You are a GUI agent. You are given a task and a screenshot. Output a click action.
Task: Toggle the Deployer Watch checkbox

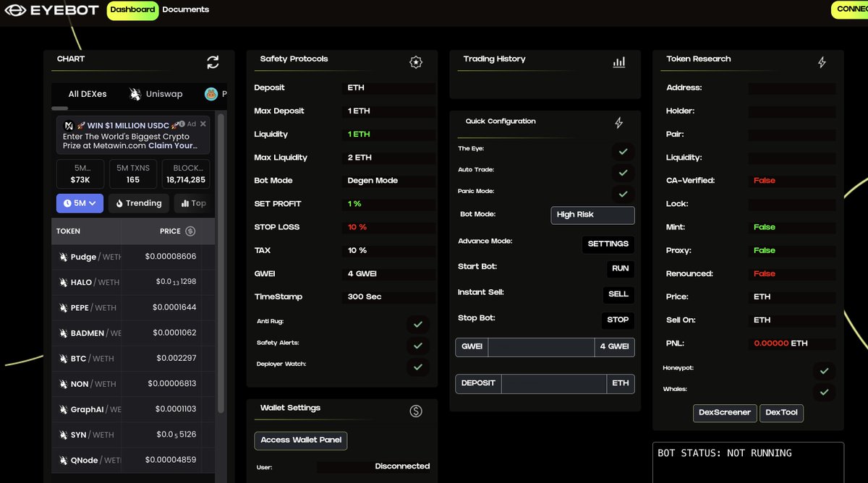coord(417,367)
